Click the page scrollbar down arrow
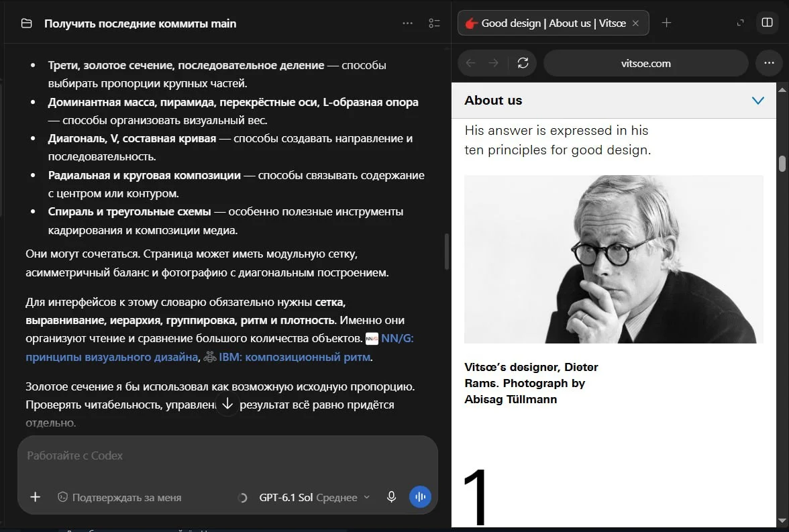This screenshot has width=789, height=532. point(782,521)
